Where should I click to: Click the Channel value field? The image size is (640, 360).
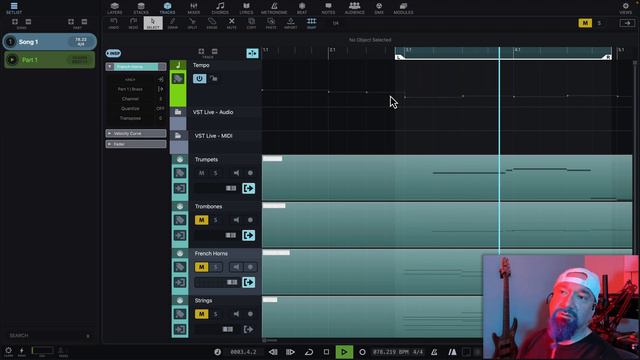(x=160, y=99)
